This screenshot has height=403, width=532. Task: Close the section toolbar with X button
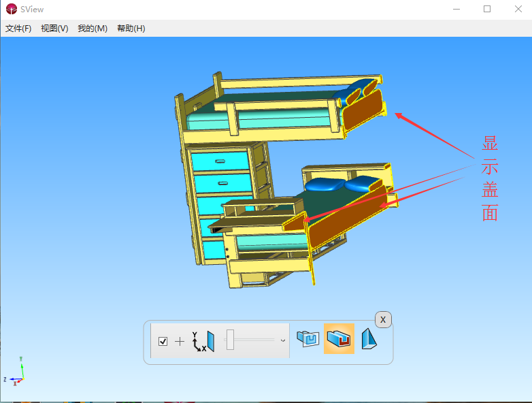pyautogui.click(x=383, y=320)
